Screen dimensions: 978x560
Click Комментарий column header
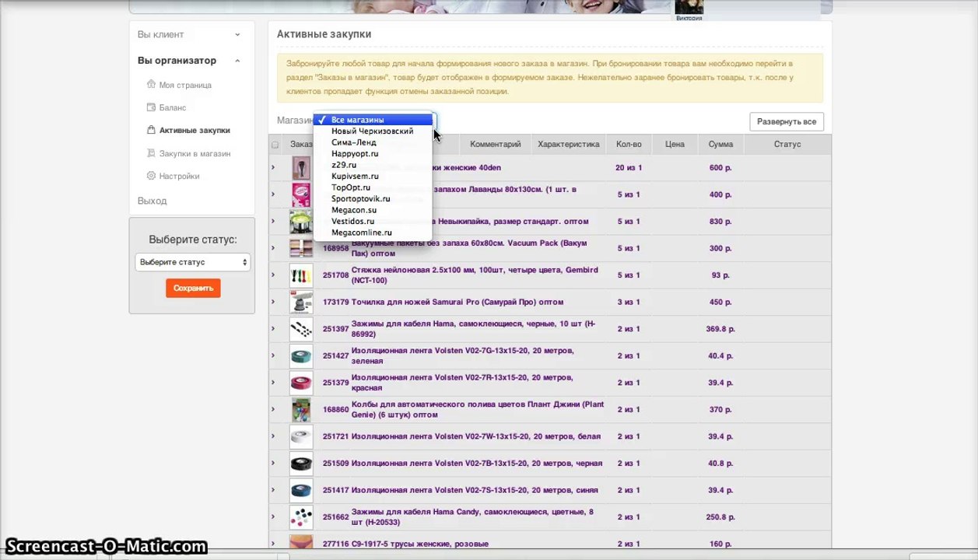496,145
